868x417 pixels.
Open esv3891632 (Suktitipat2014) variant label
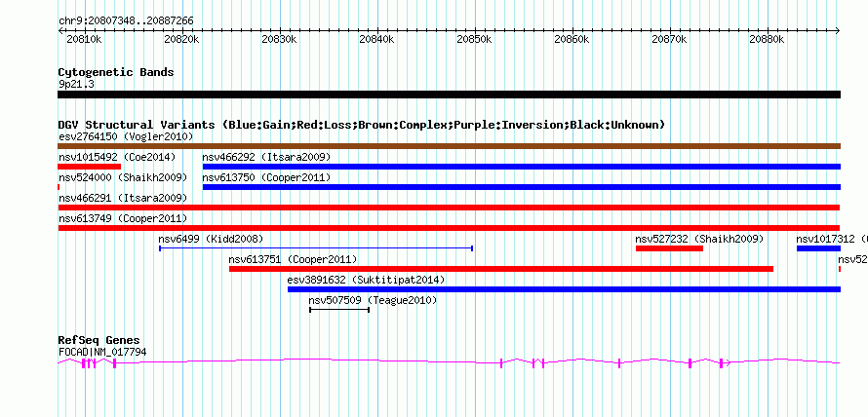click(x=366, y=280)
